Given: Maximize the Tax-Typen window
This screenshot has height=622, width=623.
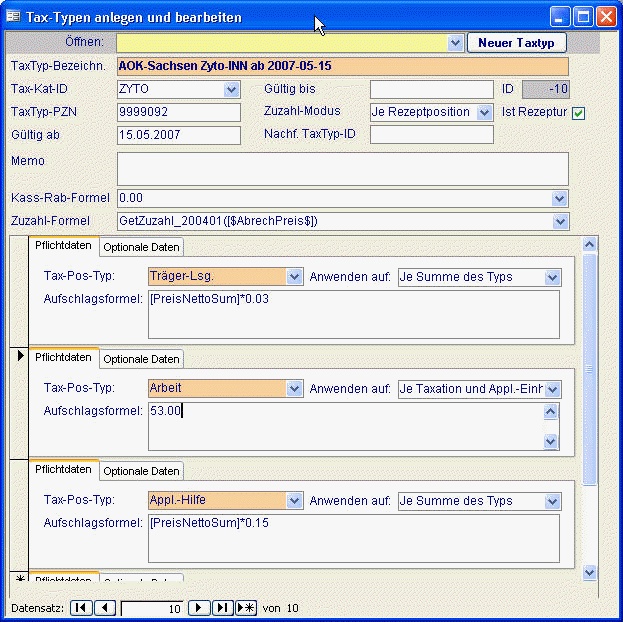Looking at the screenshot, I should [583, 17].
